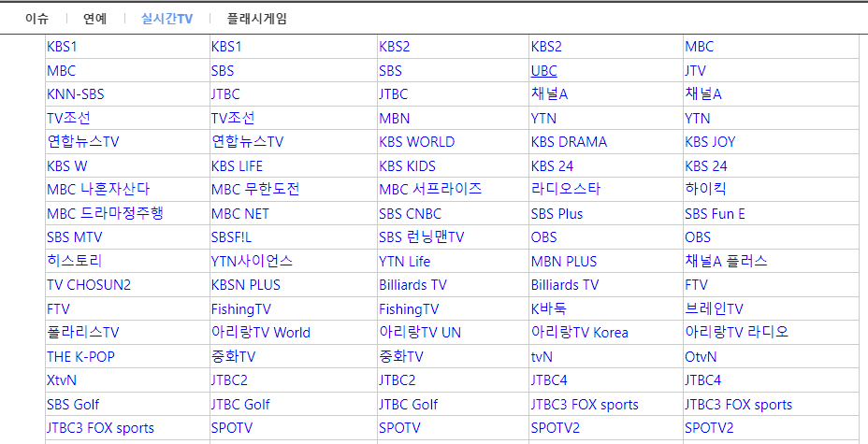Viewport: 868px width, 444px height.
Task: Click the MBN PLUS channel link
Action: point(563,261)
